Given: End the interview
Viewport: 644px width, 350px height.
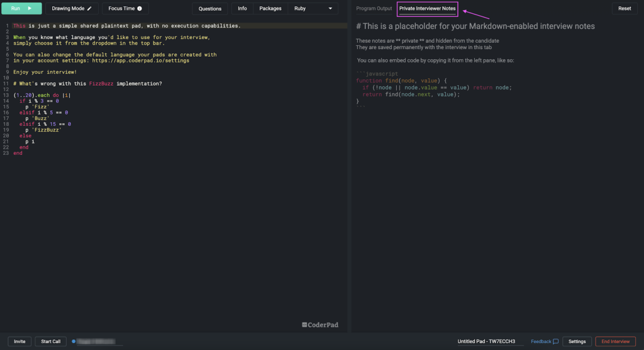Looking at the screenshot, I should [615, 341].
